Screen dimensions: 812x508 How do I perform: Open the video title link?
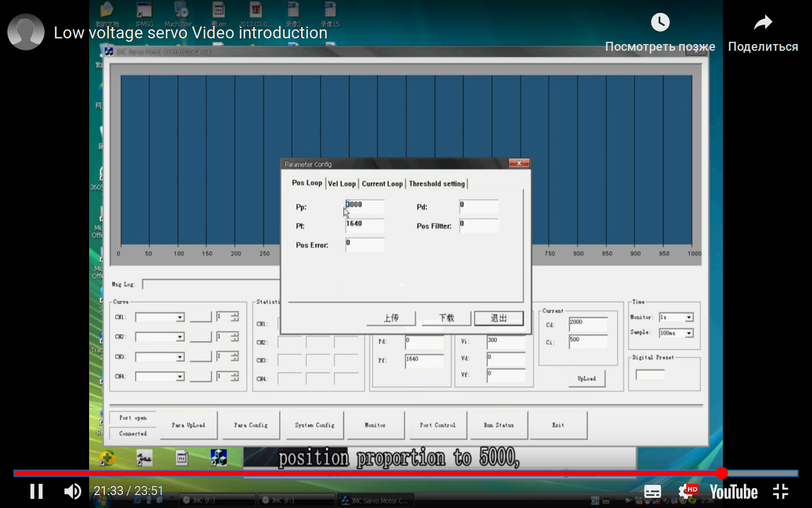[191, 33]
